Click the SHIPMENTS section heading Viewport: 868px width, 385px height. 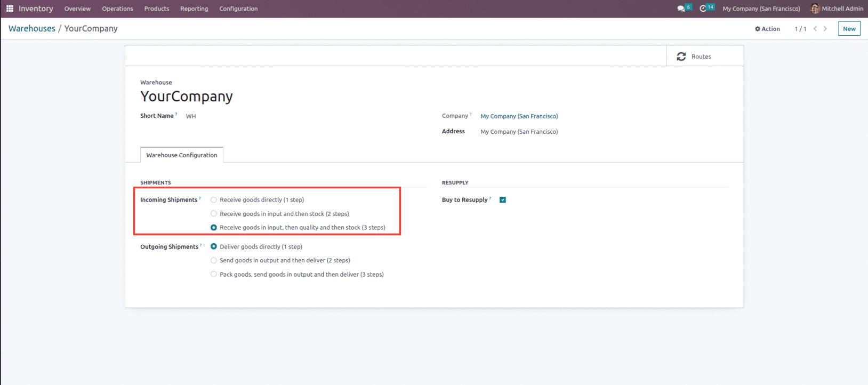pyautogui.click(x=156, y=182)
